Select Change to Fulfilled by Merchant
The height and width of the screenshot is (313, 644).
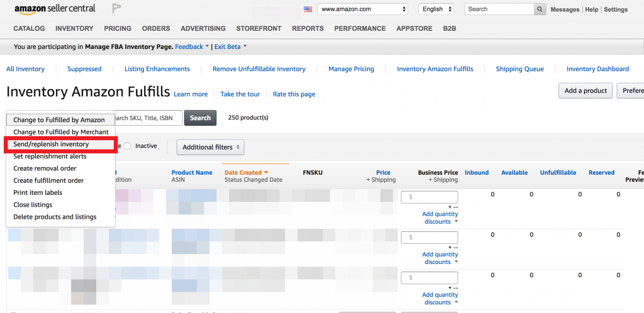[61, 132]
